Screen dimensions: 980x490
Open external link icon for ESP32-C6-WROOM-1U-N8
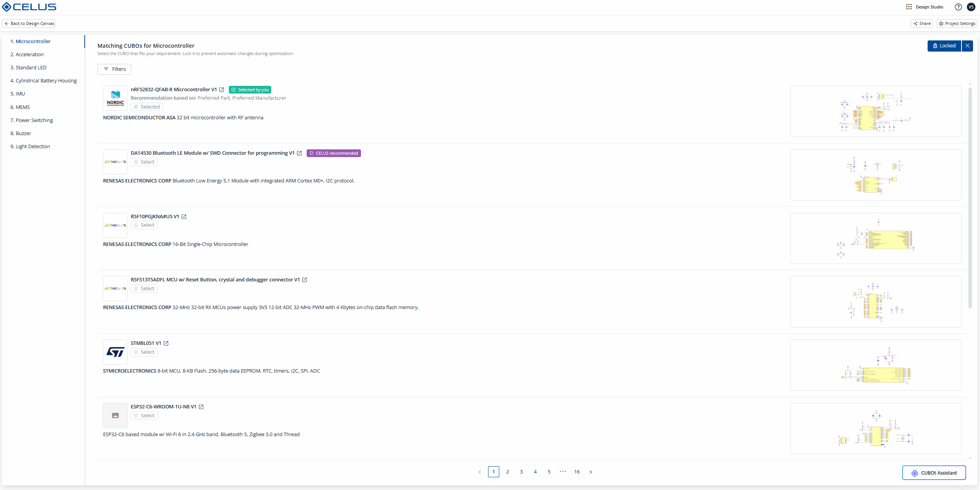(201, 407)
